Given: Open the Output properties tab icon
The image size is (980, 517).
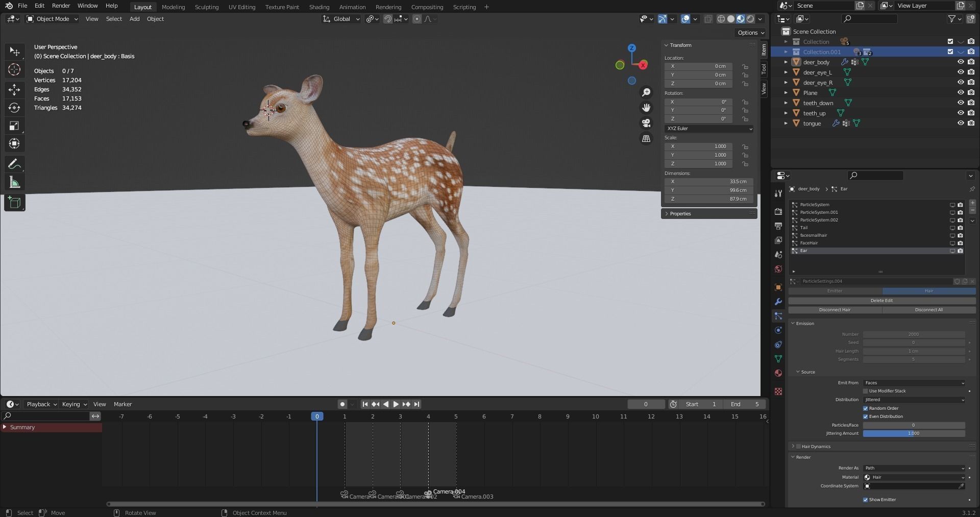Looking at the screenshot, I should 778,226.
